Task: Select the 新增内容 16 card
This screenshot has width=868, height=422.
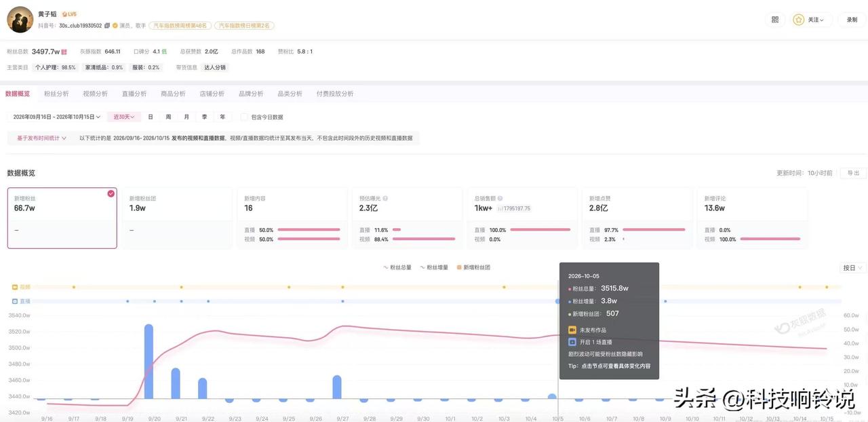Action: click(x=292, y=218)
